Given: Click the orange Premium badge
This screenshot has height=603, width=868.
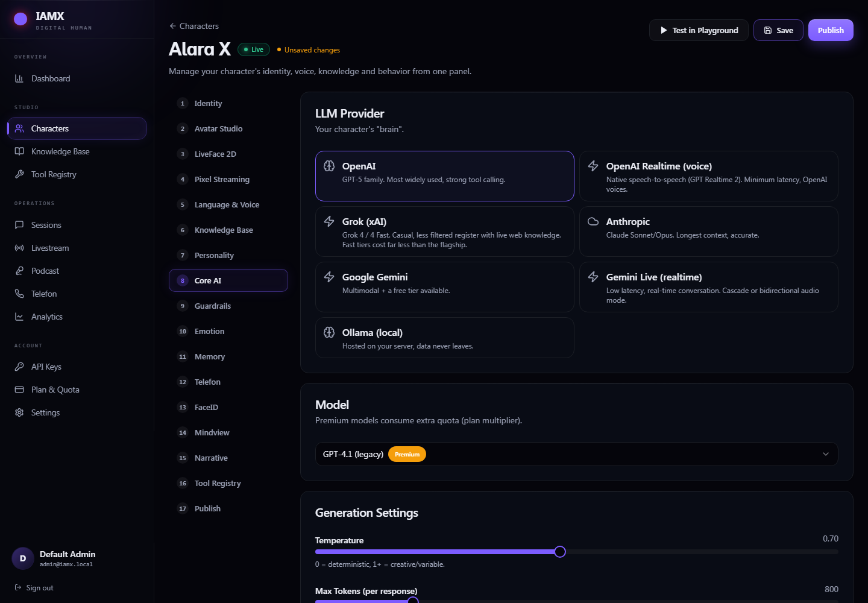Looking at the screenshot, I should (407, 454).
